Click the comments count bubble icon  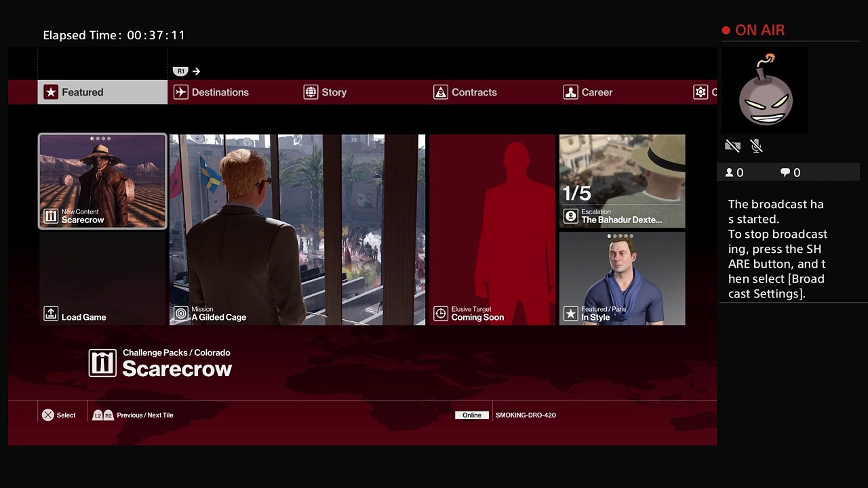coord(785,173)
